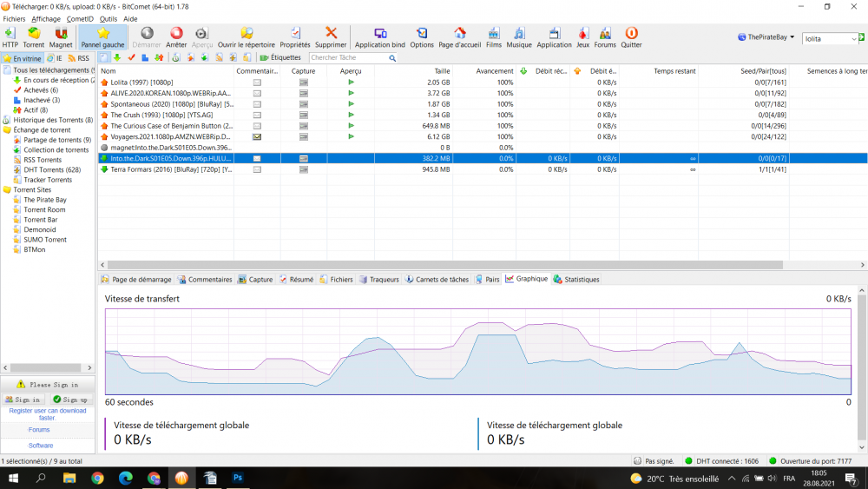Open the Films section icon
Image resolution: width=868 pixels, height=489 pixels.
(x=493, y=37)
